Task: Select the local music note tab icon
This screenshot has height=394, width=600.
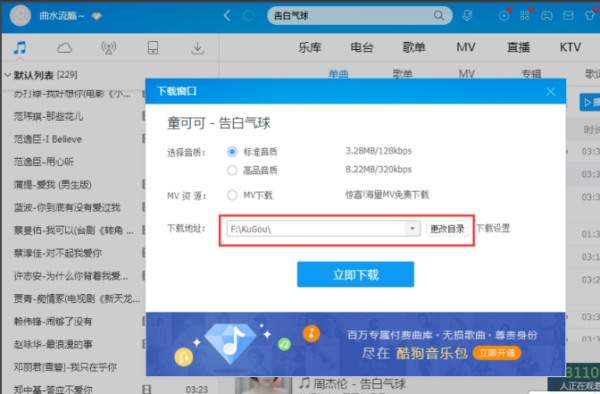Action: (20, 48)
